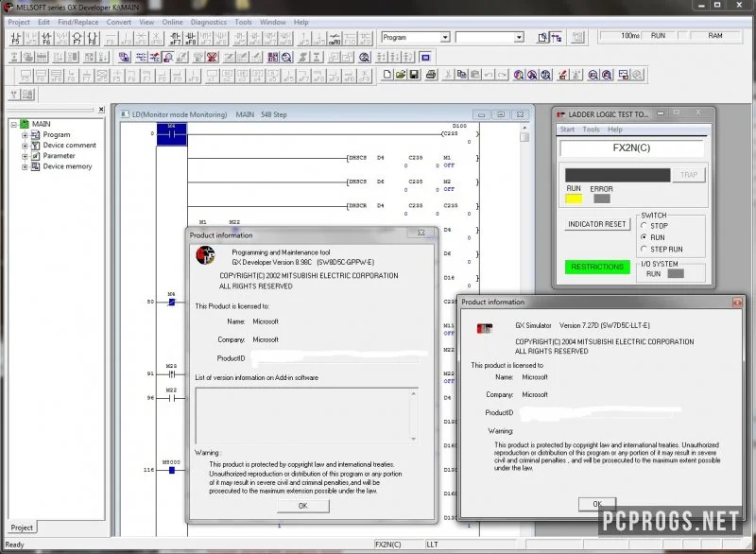Screen dimensions: 756x554
Task: Select the sF7 rising pulse contact tool
Action: tap(176, 38)
